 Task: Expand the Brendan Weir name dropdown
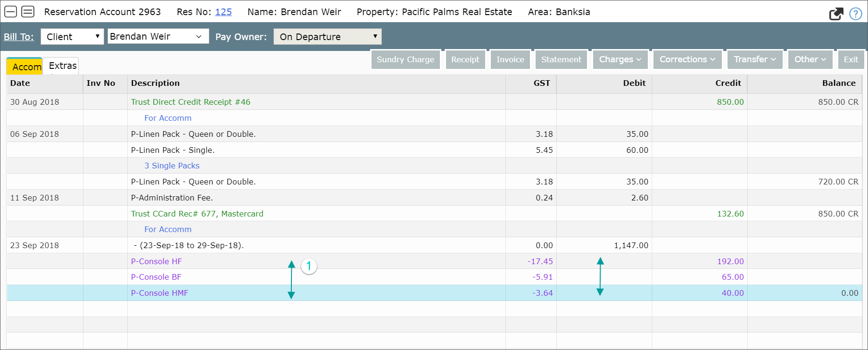click(158, 37)
